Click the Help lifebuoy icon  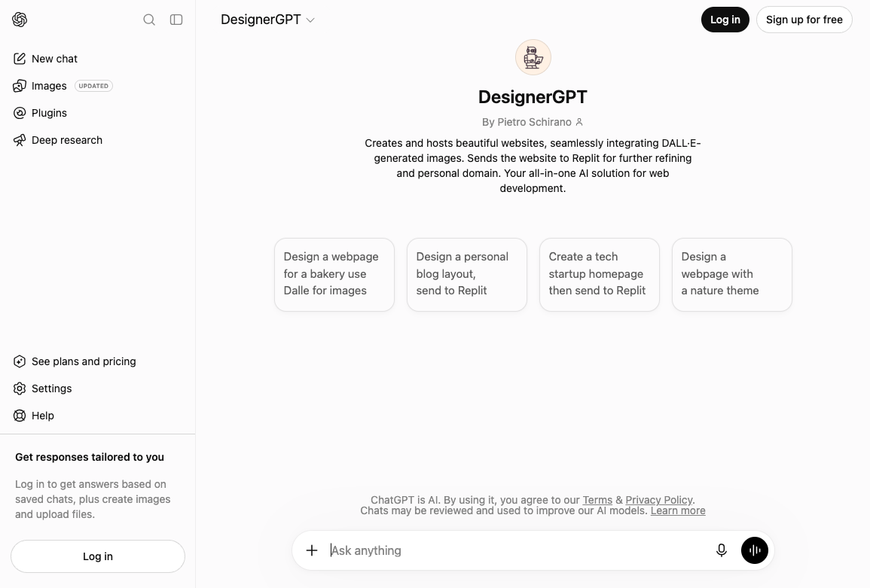[20, 416]
